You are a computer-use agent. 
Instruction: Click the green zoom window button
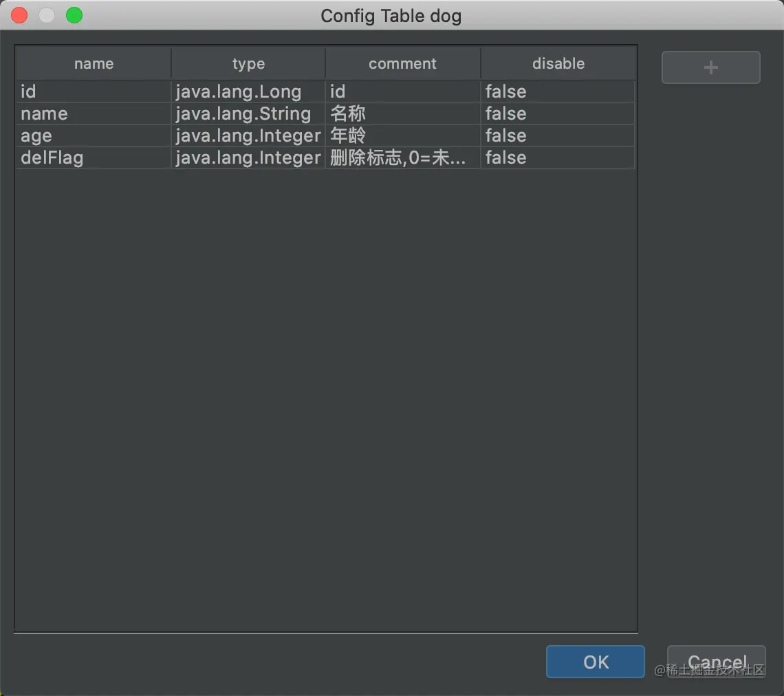coord(74,16)
